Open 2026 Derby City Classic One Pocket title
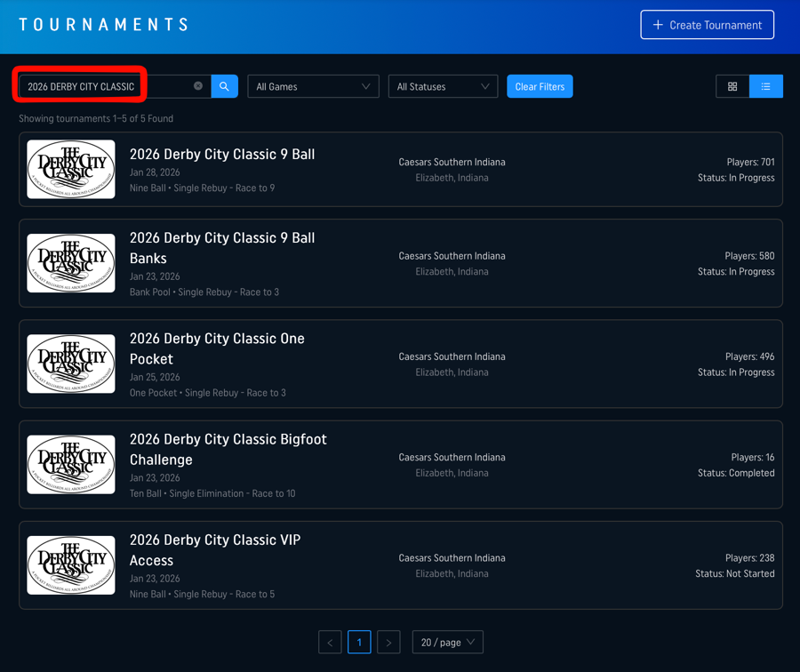The width and height of the screenshot is (800, 672). pos(217,348)
